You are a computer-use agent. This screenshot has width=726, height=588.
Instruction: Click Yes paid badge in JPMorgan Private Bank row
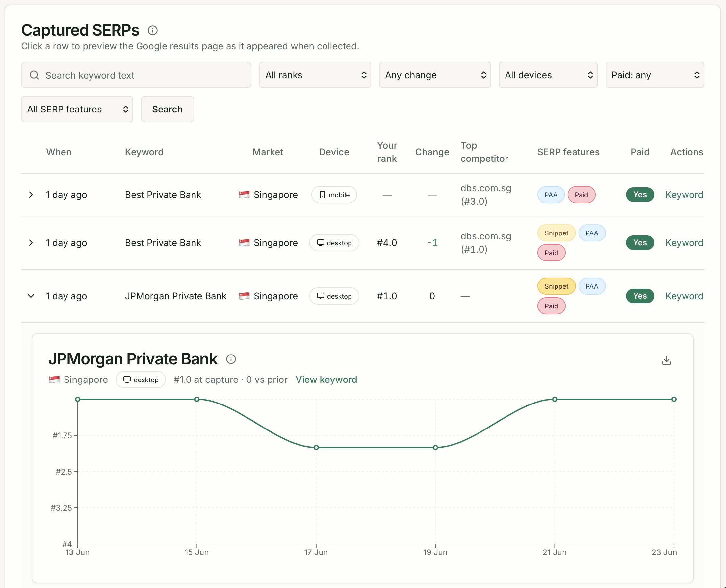[640, 296]
